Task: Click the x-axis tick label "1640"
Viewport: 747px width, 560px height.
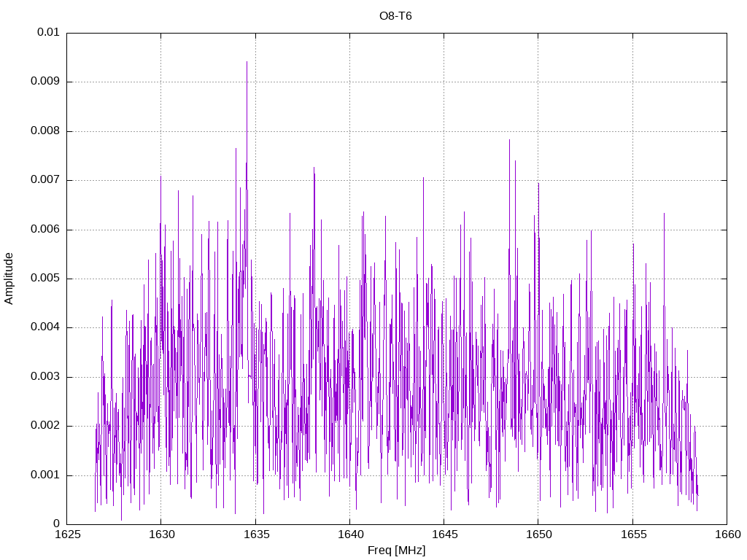Action: coord(350,534)
